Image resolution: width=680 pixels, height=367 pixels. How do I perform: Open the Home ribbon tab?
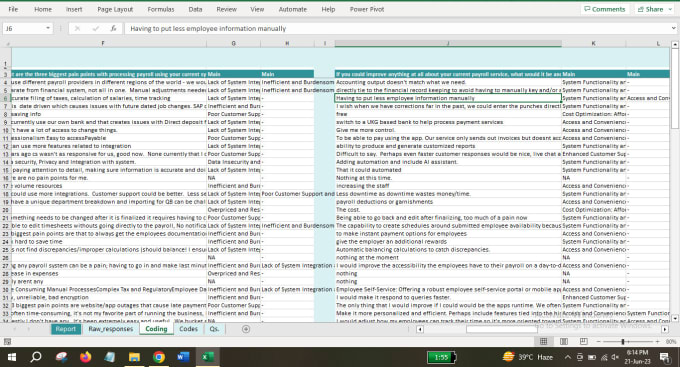(x=43, y=9)
